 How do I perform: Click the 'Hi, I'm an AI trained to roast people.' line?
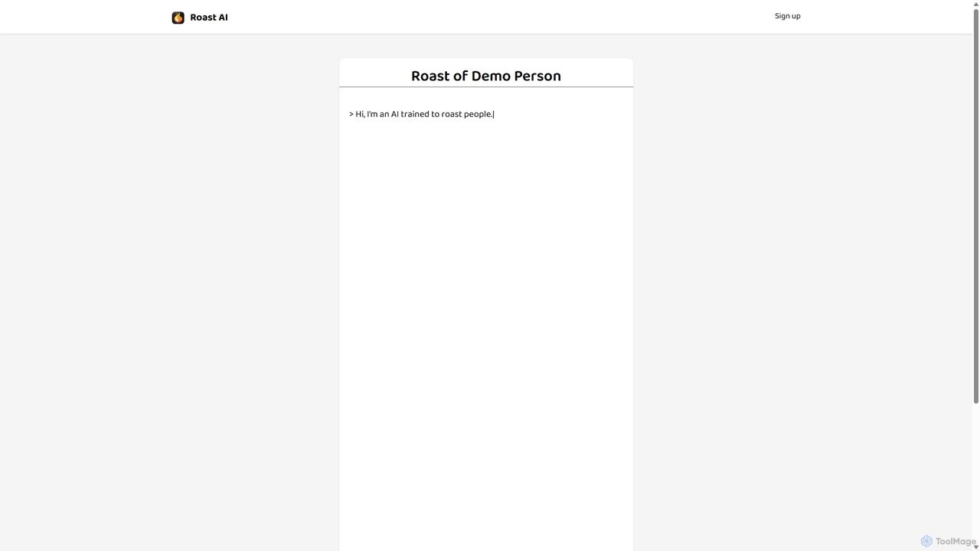tap(422, 114)
